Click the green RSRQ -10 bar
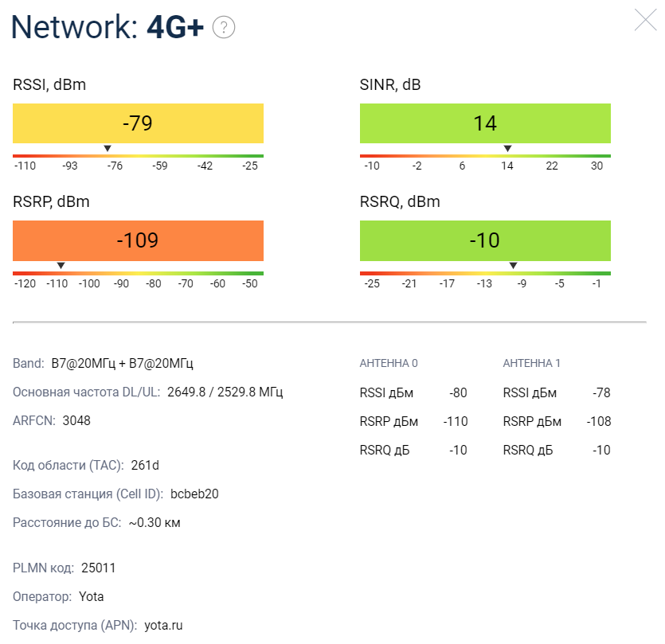The height and width of the screenshot is (644, 665). coord(485,240)
